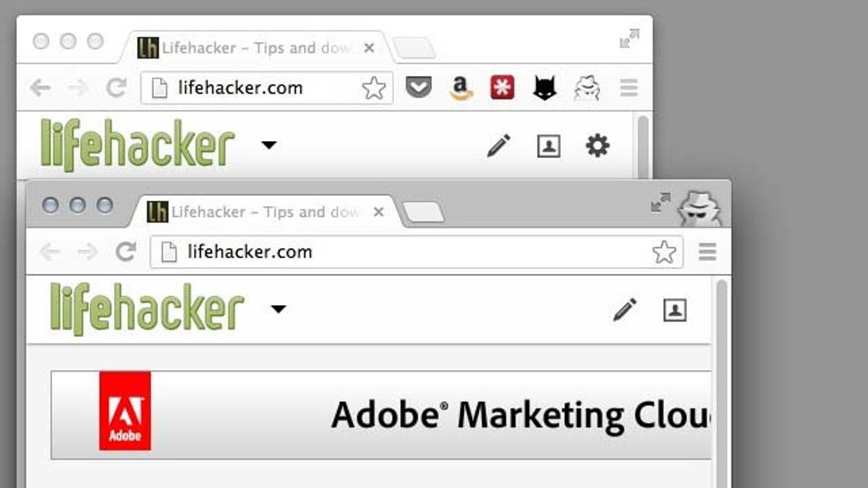Click the profile portrait icon in front window
The width and height of the screenshot is (868, 488).
pyautogui.click(x=675, y=310)
